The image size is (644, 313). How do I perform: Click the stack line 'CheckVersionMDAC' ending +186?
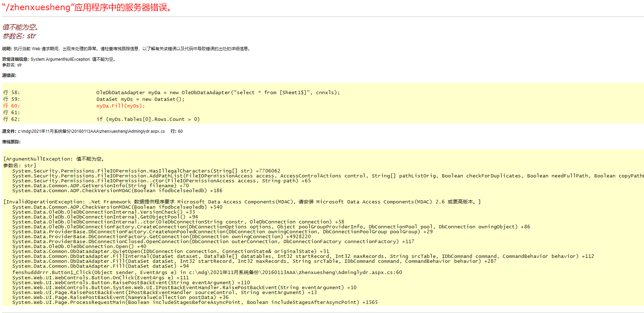(x=117, y=191)
